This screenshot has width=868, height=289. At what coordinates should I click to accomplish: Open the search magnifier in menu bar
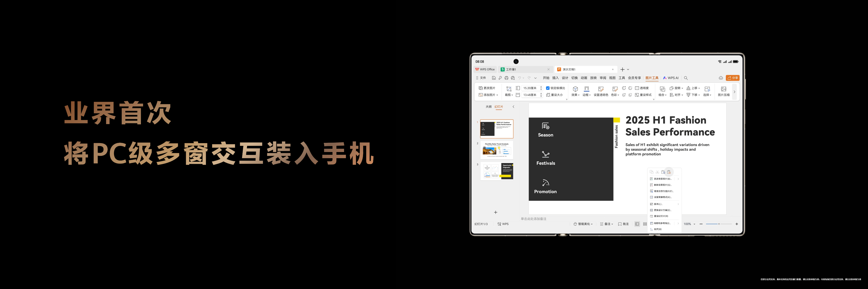click(x=686, y=78)
